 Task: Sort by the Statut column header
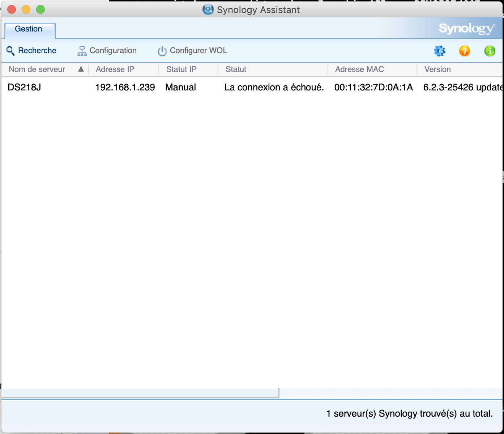[273, 69]
